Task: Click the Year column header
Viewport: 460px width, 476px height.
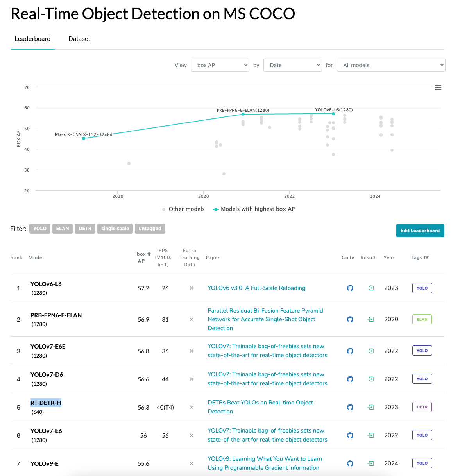Action: tap(389, 258)
